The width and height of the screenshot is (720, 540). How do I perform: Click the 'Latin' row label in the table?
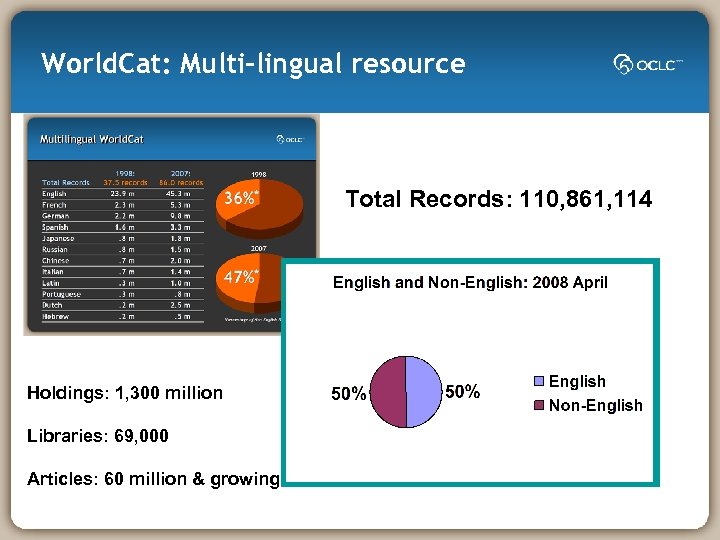[51, 283]
